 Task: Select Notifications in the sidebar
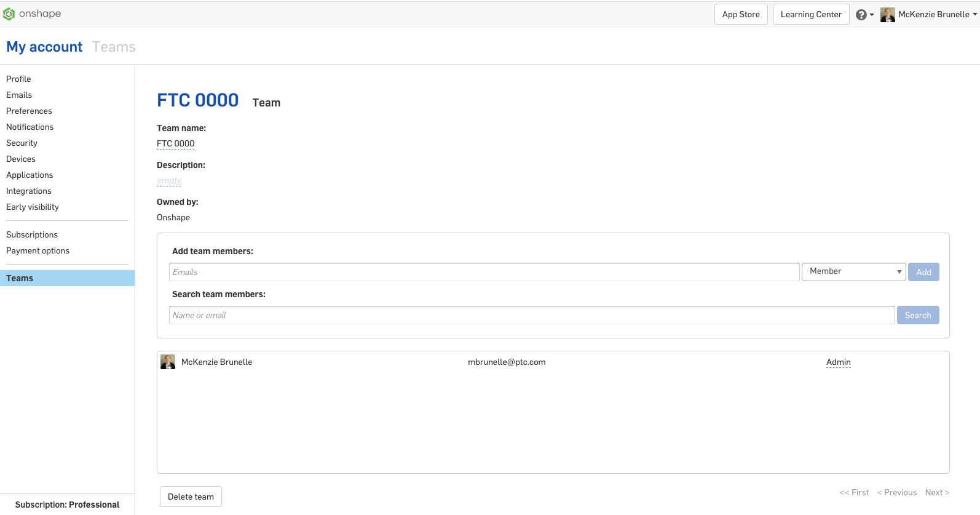coord(30,127)
